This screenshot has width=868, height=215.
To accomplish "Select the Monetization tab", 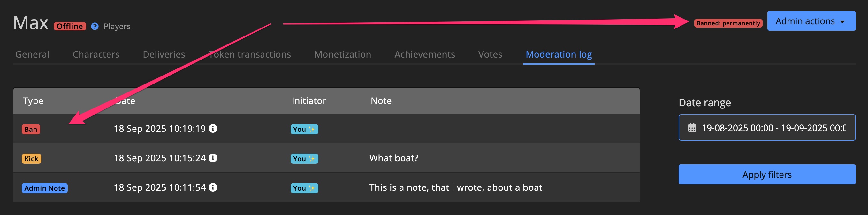I will pyautogui.click(x=342, y=54).
